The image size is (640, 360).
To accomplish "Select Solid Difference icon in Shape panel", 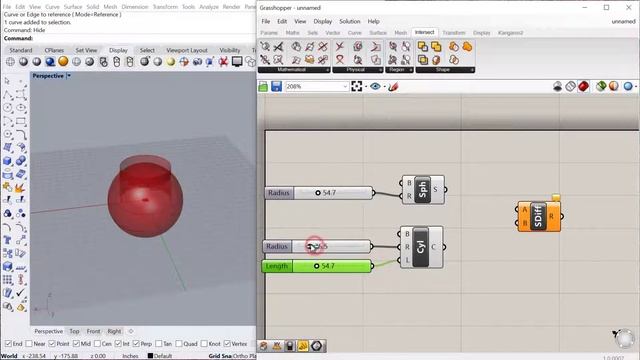I will (422, 47).
